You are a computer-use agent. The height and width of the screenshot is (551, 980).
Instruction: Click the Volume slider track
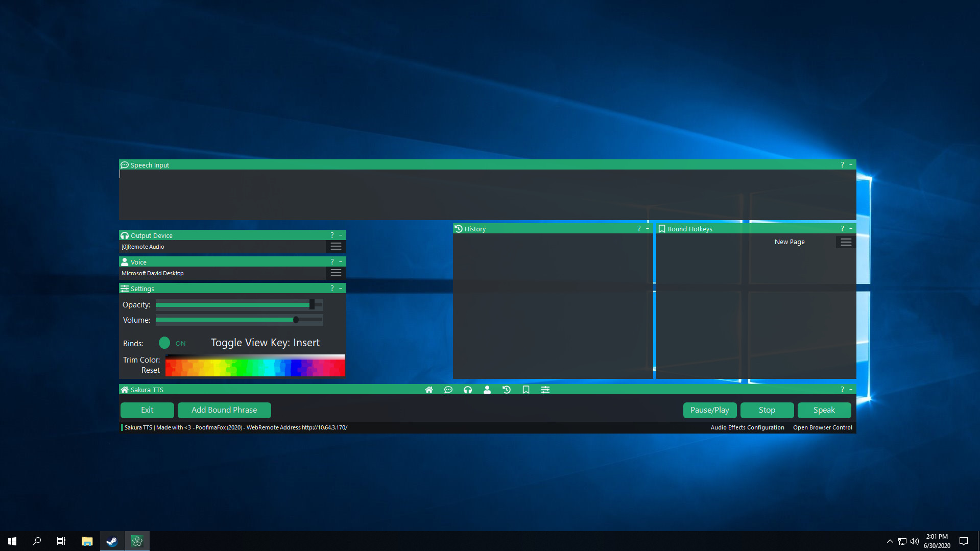coord(239,320)
